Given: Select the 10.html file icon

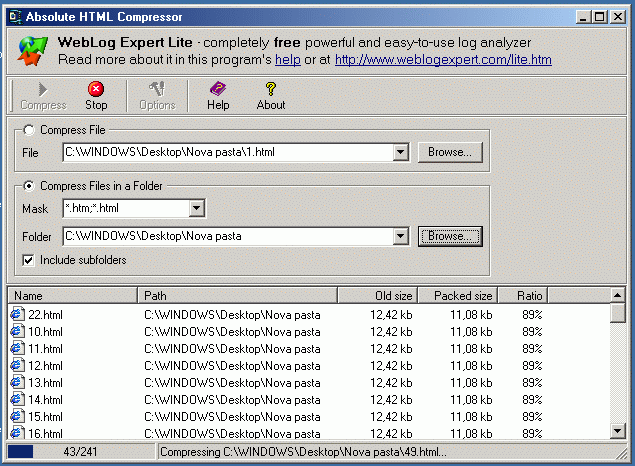Looking at the screenshot, I should pos(17,331).
